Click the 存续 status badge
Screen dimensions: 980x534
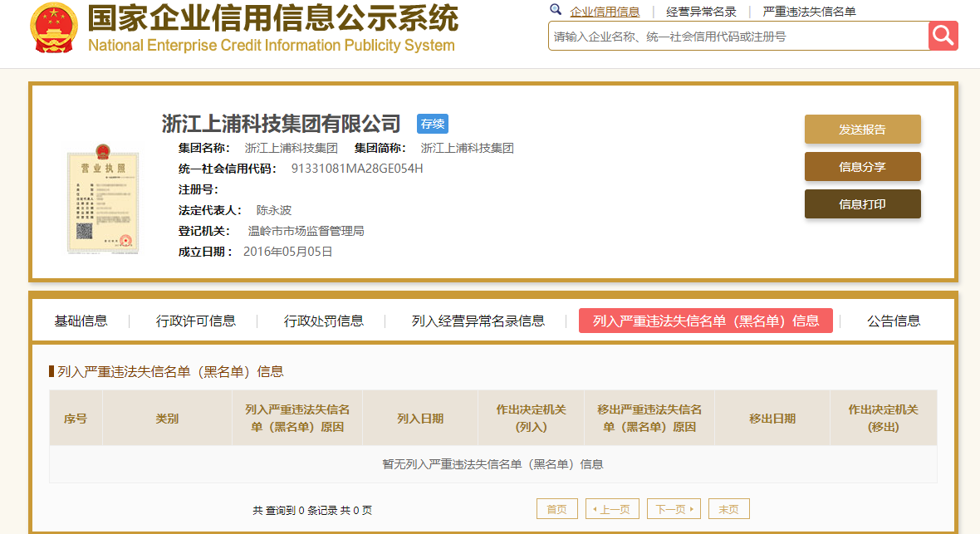coord(433,124)
